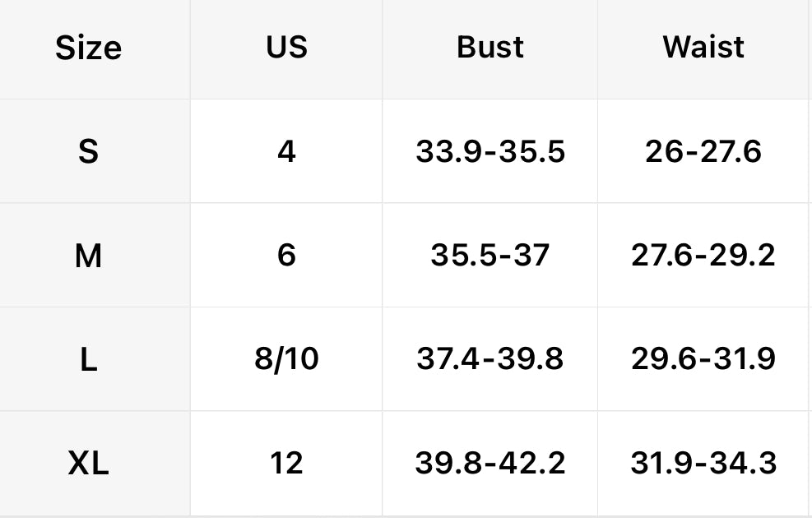Viewport: 812px width, 522px height.
Task: Click bust measurement 37.4-39.8
Action: (490, 359)
